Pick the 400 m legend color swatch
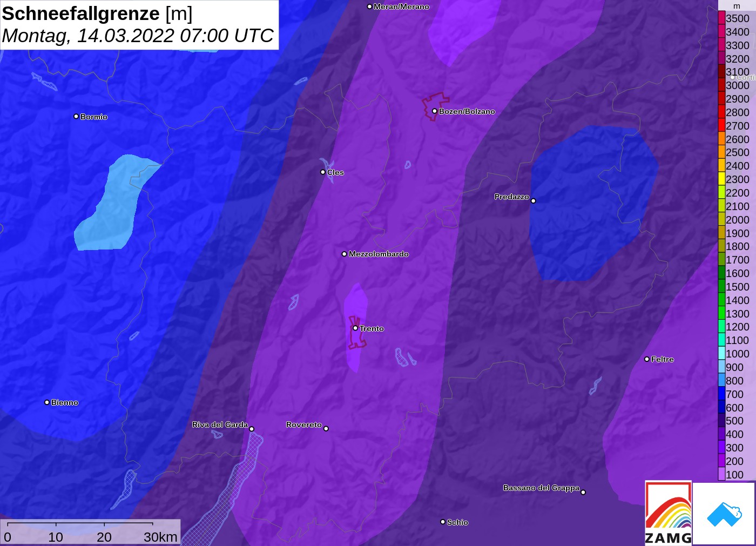756x546 pixels. [721, 434]
